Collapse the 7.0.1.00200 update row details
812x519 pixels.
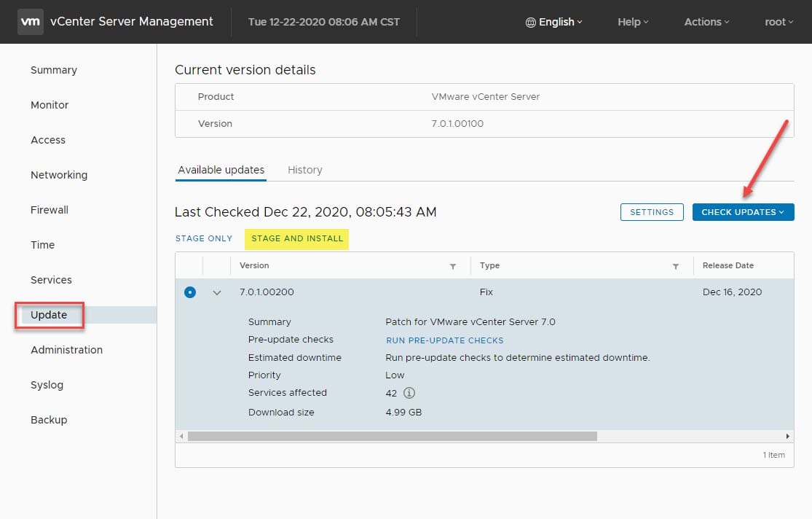216,292
